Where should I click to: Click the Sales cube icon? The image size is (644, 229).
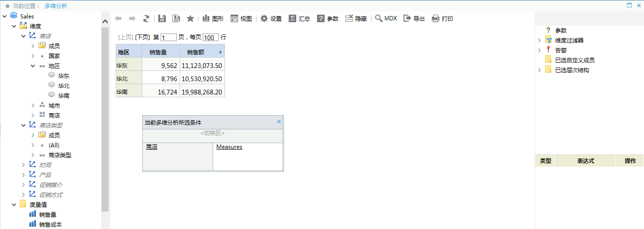pos(14,16)
